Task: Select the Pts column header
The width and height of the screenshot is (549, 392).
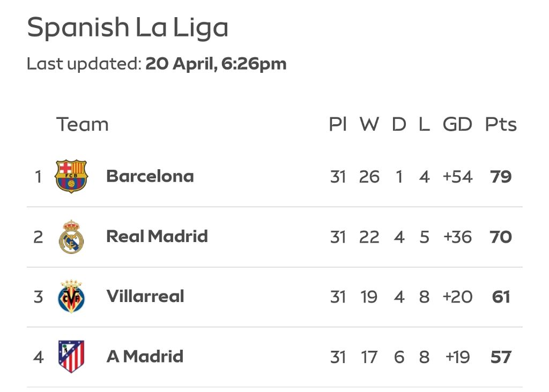Action: (x=501, y=124)
